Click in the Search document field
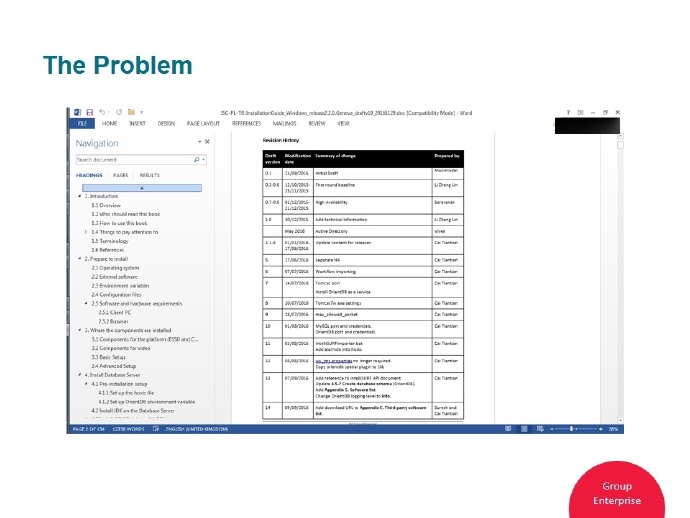Image resolution: width=690 pixels, height=518 pixels. [x=132, y=159]
